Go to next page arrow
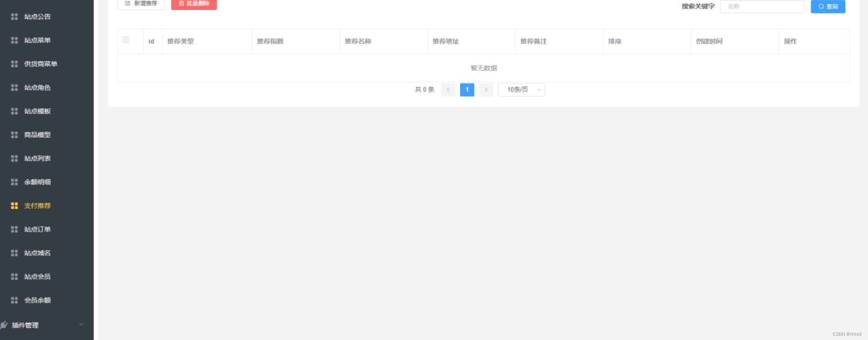Image resolution: width=868 pixels, height=340 pixels. point(486,90)
